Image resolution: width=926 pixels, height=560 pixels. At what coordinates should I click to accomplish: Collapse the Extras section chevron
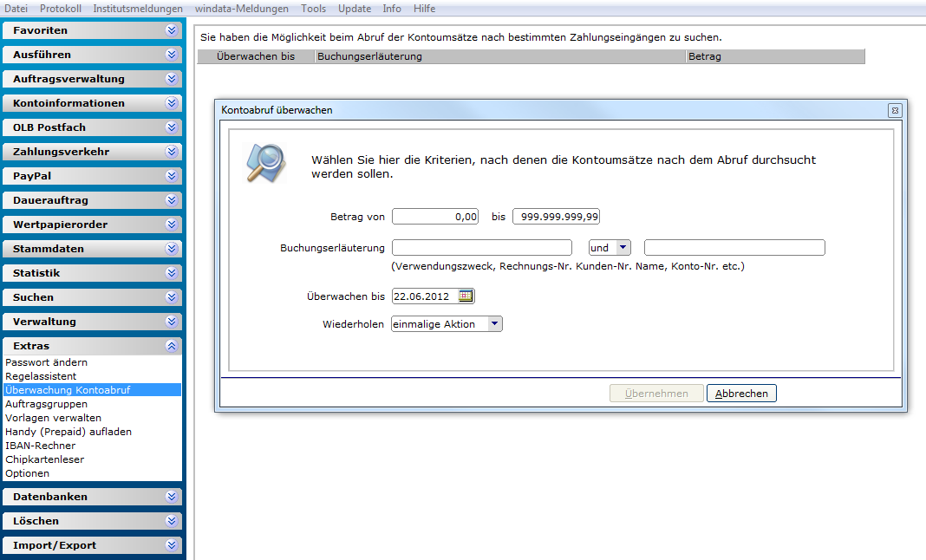point(172,346)
